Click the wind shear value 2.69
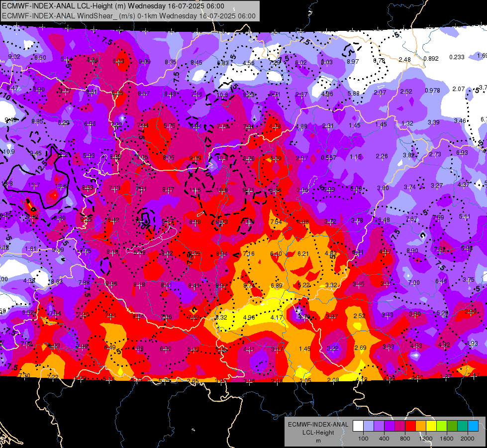 (x=360, y=347)
